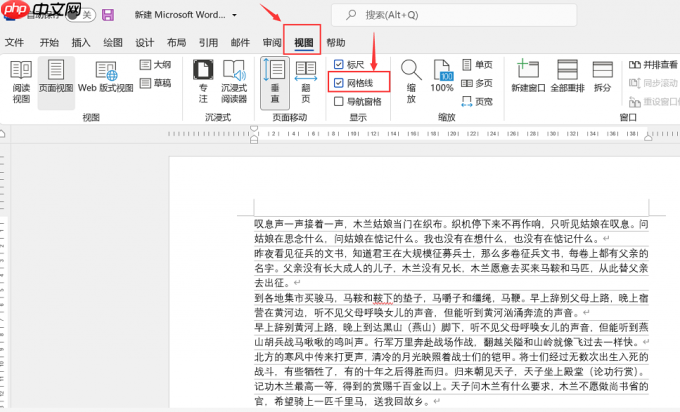Toggle the AutoSave switch
The image size is (680, 412).
pos(81,15)
